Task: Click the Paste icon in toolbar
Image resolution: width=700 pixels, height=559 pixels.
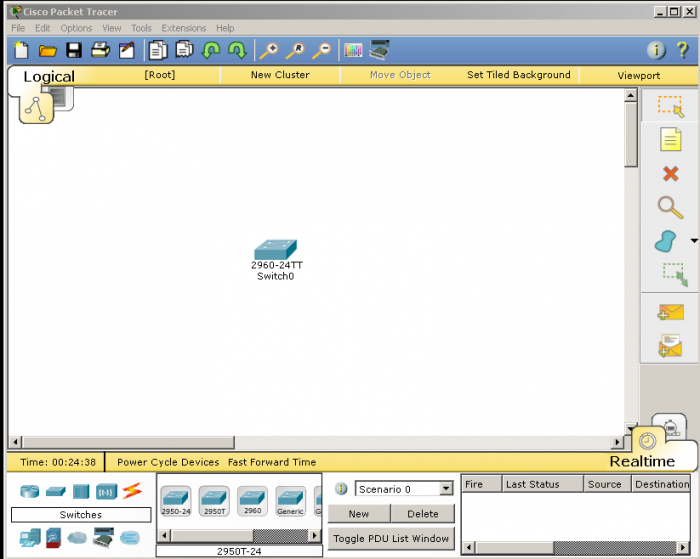Action: tap(184, 50)
